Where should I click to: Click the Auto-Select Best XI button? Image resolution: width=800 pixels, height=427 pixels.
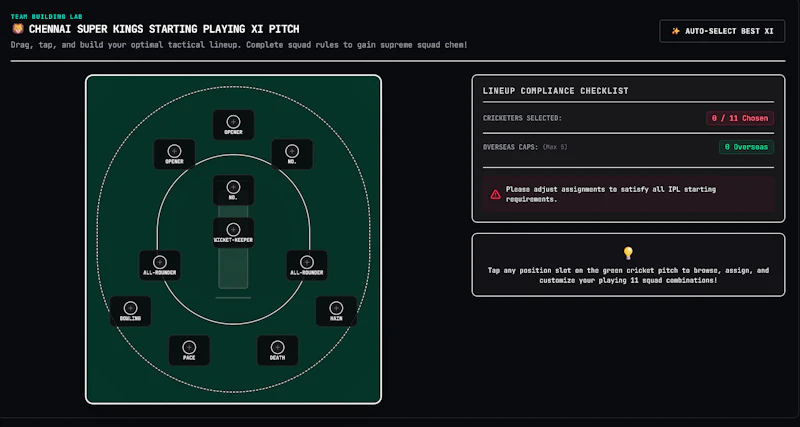pyautogui.click(x=722, y=31)
